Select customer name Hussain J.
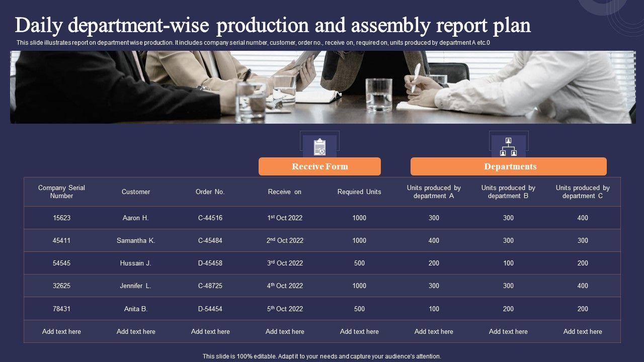The height and width of the screenshot is (362, 644). 136,263
